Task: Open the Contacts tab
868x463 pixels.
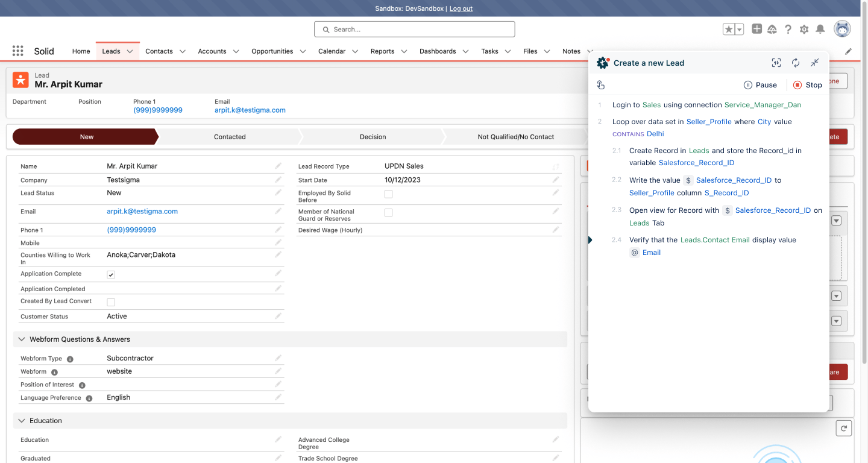Action: coord(159,51)
